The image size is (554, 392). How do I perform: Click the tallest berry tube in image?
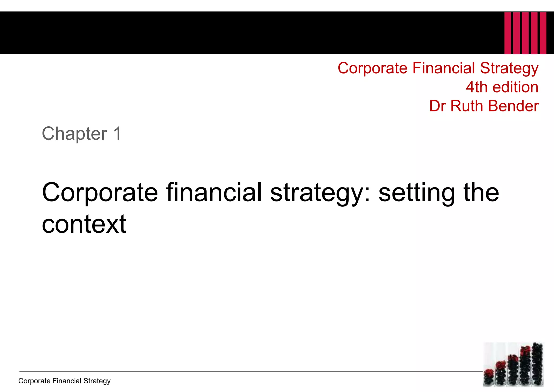coord(537,364)
